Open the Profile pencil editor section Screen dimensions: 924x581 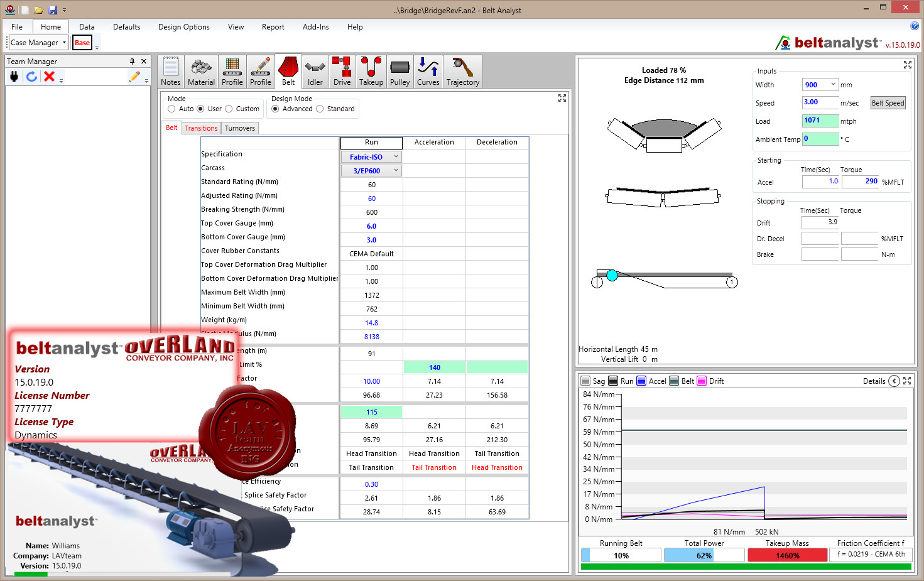click(261, 72)
